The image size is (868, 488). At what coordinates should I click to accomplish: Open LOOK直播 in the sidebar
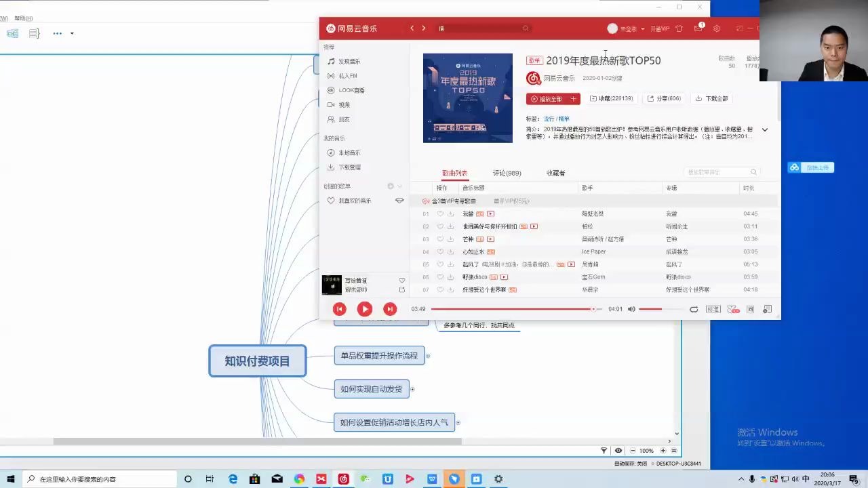[351, 90]
